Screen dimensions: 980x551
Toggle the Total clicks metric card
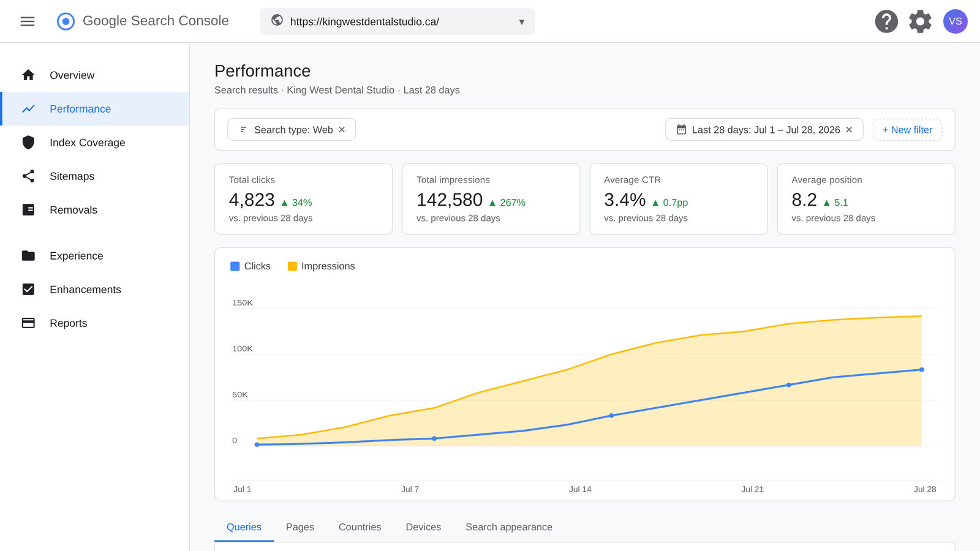pyautogui.click(x=303, y=199)
